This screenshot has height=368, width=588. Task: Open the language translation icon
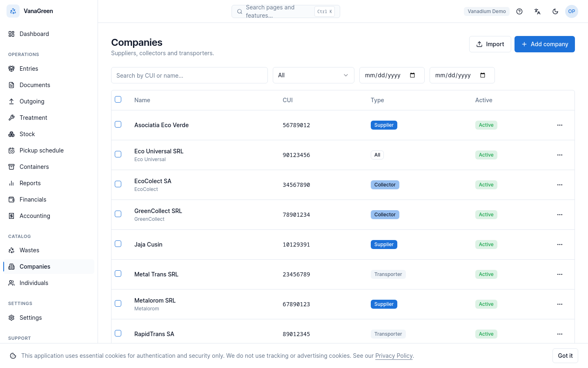[537, 11]
